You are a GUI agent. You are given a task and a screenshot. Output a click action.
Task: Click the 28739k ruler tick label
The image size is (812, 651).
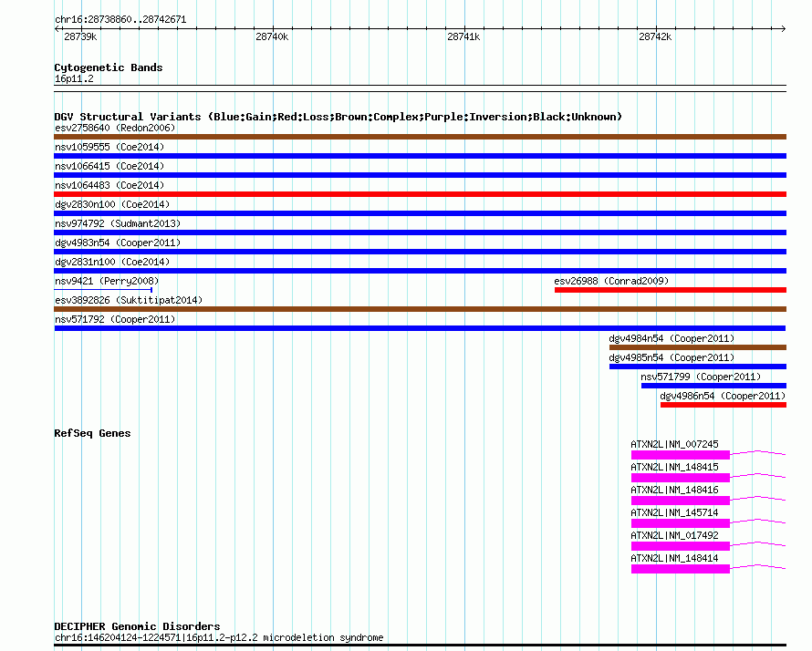(80, 36)
